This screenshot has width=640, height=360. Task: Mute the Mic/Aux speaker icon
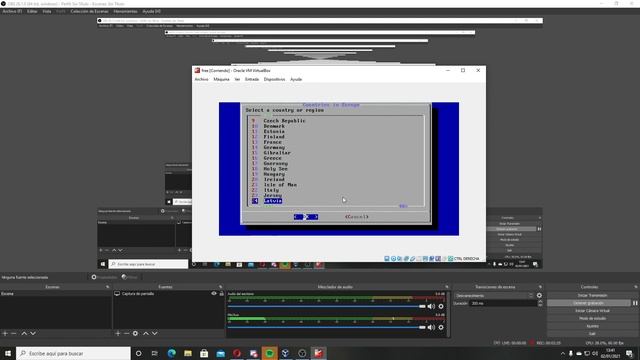[x=431, y=327]
